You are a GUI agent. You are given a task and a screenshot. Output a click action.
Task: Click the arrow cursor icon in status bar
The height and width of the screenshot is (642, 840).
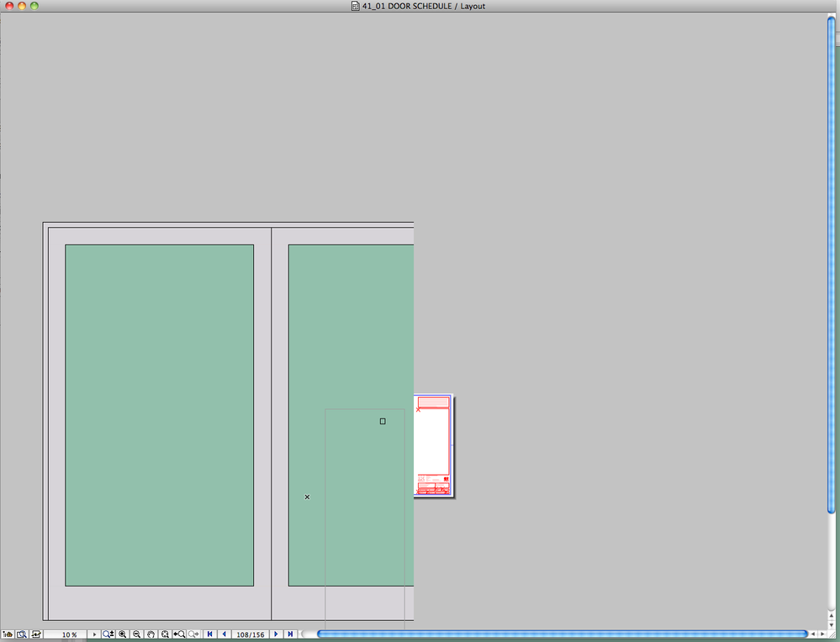(36, 634)
